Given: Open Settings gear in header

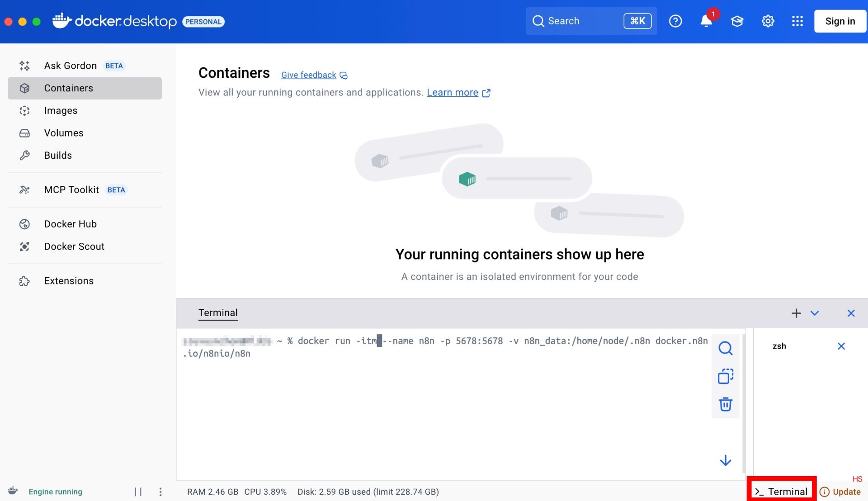Looking at the screenshot, I should [768, 21].
